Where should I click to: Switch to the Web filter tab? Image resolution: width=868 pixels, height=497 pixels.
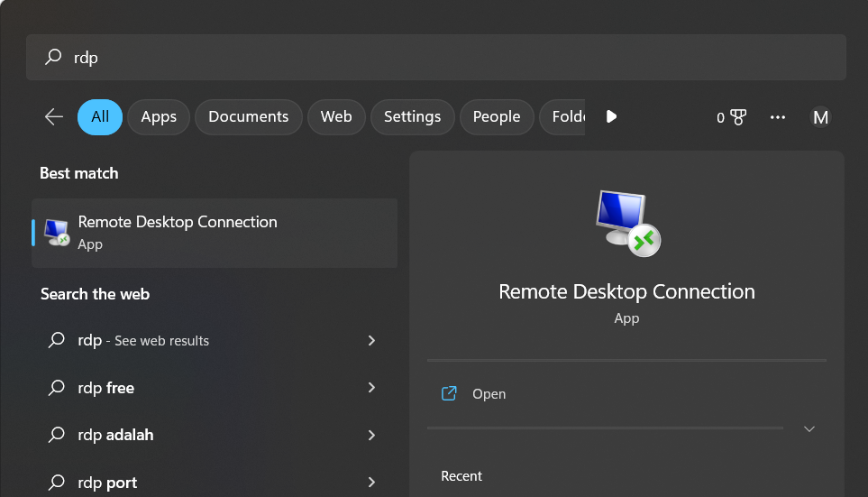pos(336,117)
